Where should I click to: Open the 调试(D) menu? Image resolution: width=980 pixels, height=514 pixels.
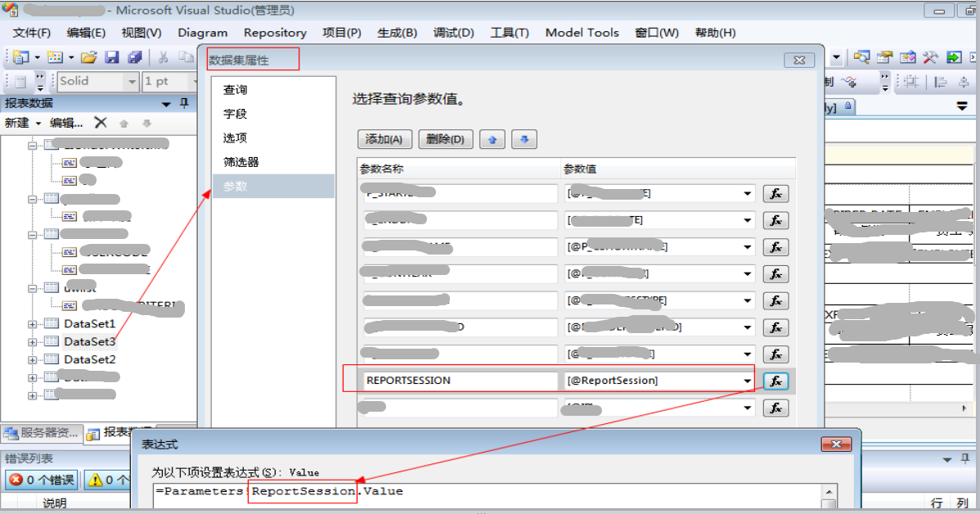coord(454,33)
